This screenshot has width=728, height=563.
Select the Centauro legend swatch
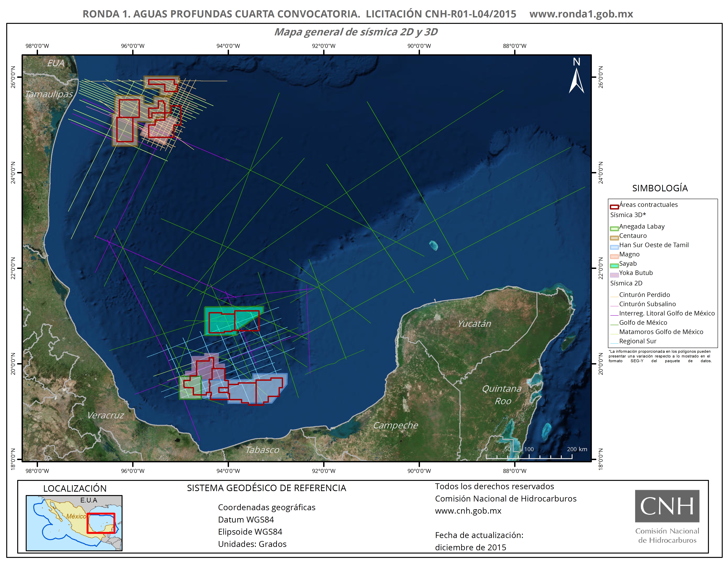point(614,238)
